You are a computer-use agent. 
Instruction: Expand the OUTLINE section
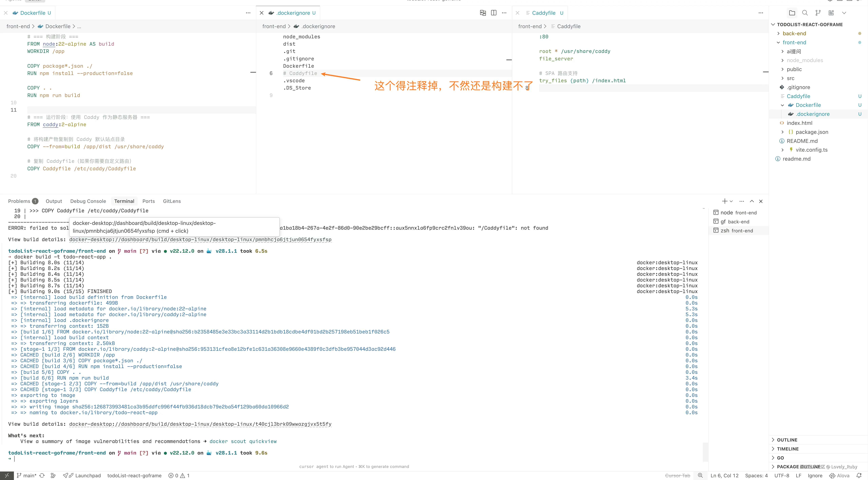click(x=787, y=440)
